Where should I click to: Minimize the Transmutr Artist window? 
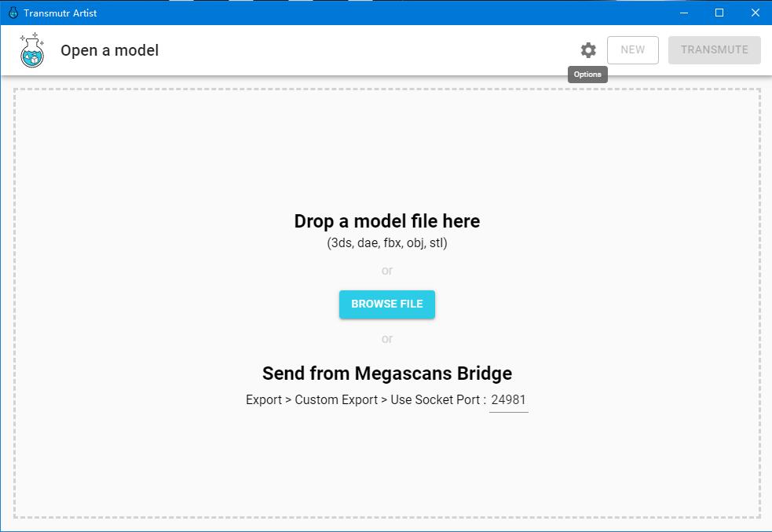(684, 13)
